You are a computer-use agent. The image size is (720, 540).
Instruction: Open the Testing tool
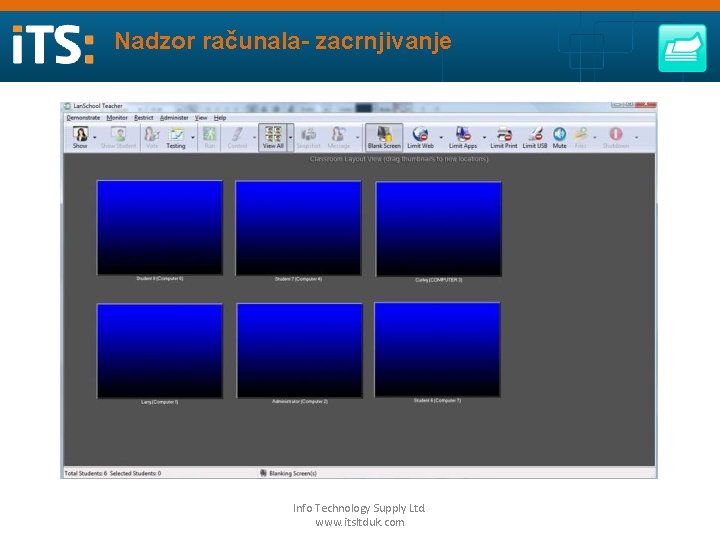176,137
